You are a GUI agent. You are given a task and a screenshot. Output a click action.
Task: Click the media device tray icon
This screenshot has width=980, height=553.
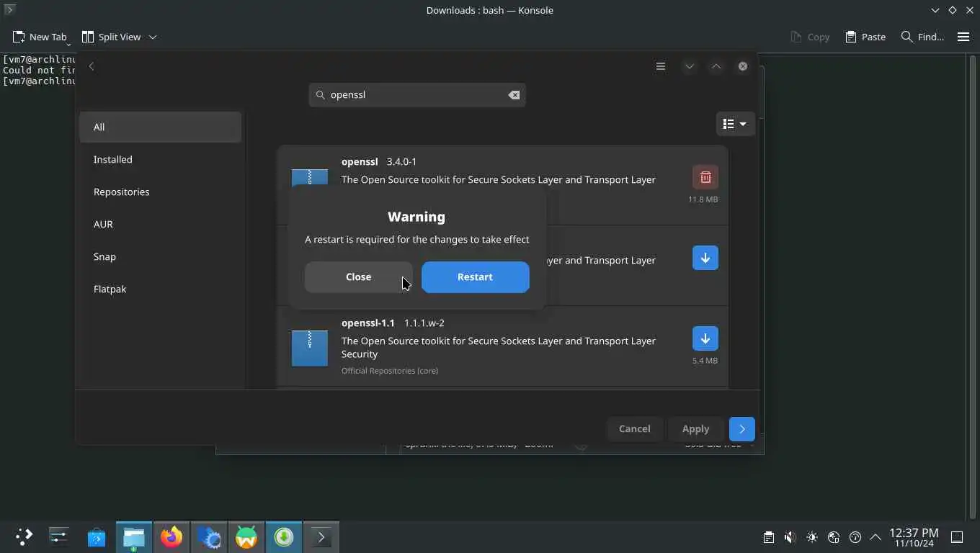pyautogui.click(x=834, y=537)
